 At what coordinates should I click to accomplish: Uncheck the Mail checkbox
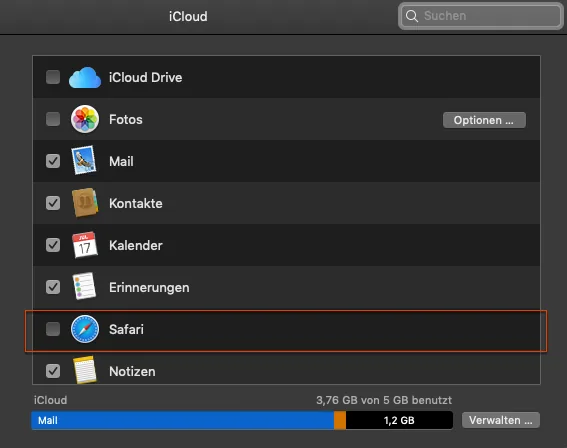[53, 161]
